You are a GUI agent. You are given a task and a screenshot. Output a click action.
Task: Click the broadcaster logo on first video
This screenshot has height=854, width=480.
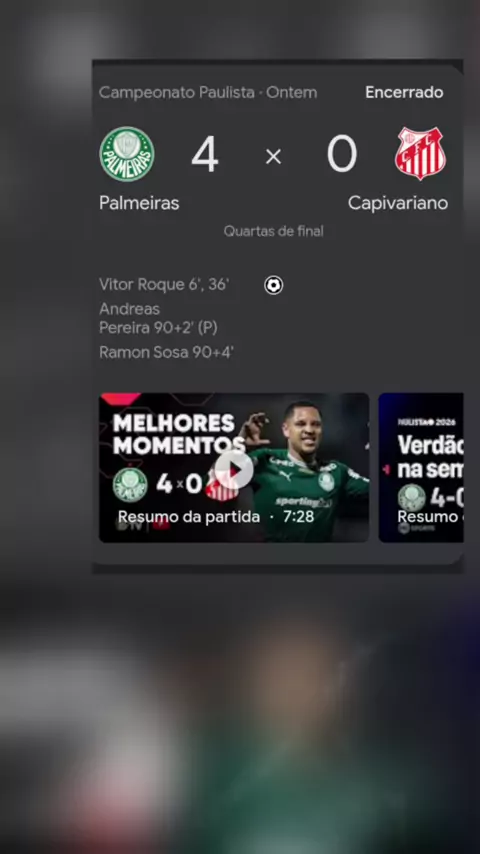(x=143, y=526)
